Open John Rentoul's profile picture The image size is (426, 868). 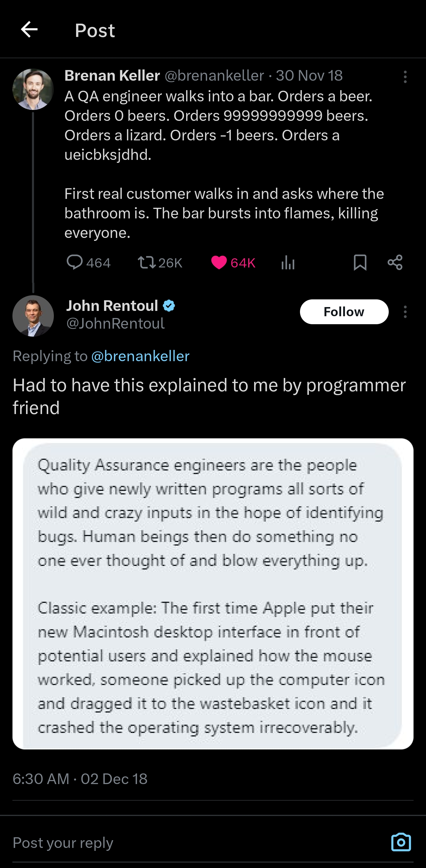tap(33, 316)
